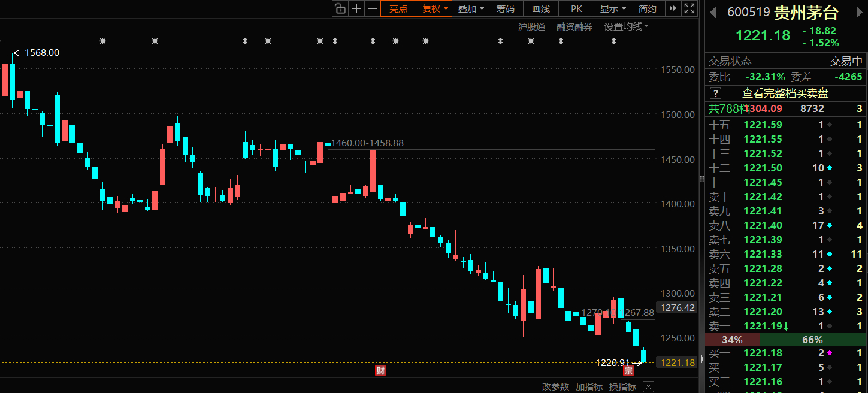Click the 1276.42 price axis label
Viewport: 868px width, 393px height.
tap(677, 307)
